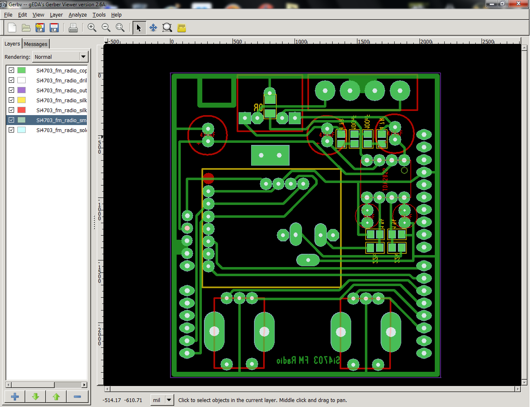Add a new layer with the plus button
532x407 pixels.
point(14,396)
